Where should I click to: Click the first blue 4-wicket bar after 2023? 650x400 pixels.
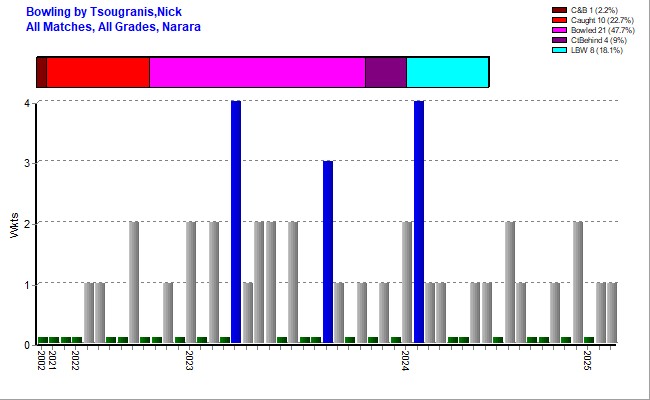click(x=236, y=222)
